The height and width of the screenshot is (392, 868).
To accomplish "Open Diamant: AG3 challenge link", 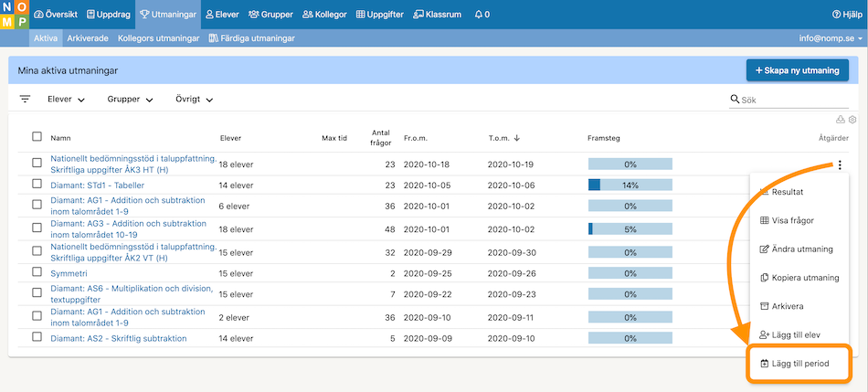I will point(129,229).
